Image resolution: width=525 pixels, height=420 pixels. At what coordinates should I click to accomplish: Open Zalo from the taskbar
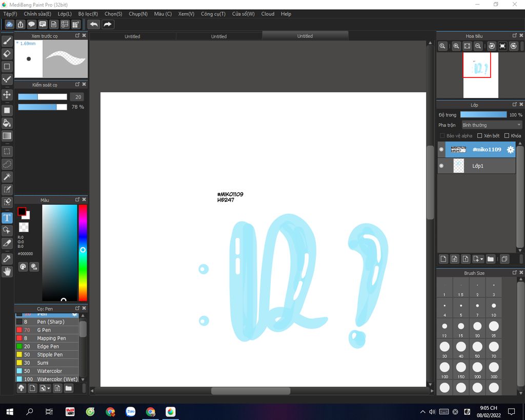click(x=131, y=412)
